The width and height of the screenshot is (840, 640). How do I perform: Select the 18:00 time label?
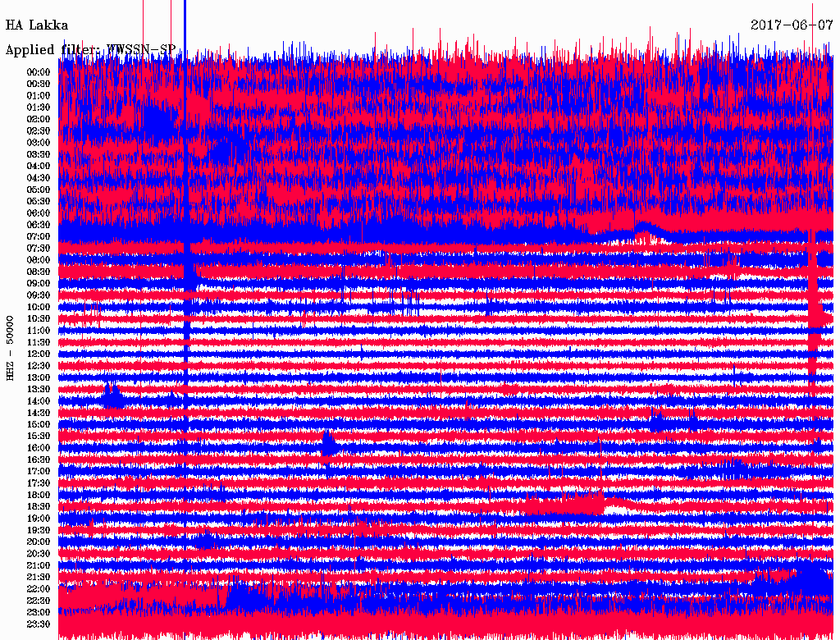[39, 496]
